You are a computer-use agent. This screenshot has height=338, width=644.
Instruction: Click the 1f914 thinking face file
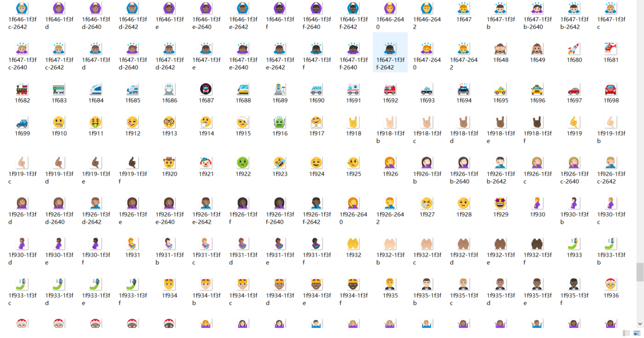[x=206, y=127]
